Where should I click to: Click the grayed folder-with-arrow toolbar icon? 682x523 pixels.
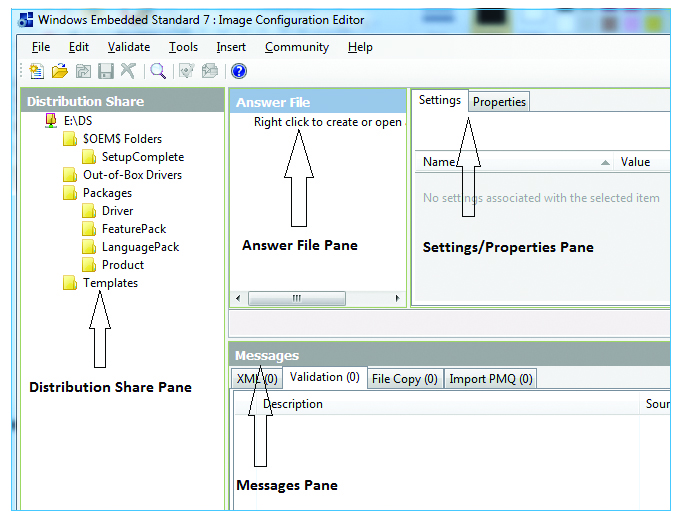click(83, 71)
